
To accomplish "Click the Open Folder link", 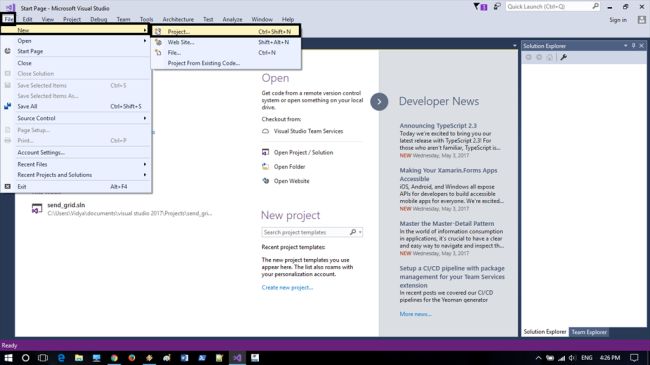I will tap(289, 167).
